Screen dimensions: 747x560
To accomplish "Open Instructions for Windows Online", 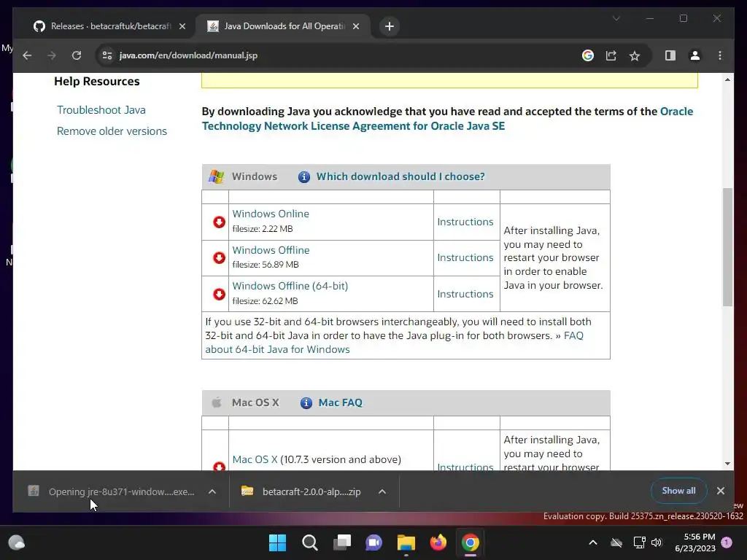I will point(465,222).
